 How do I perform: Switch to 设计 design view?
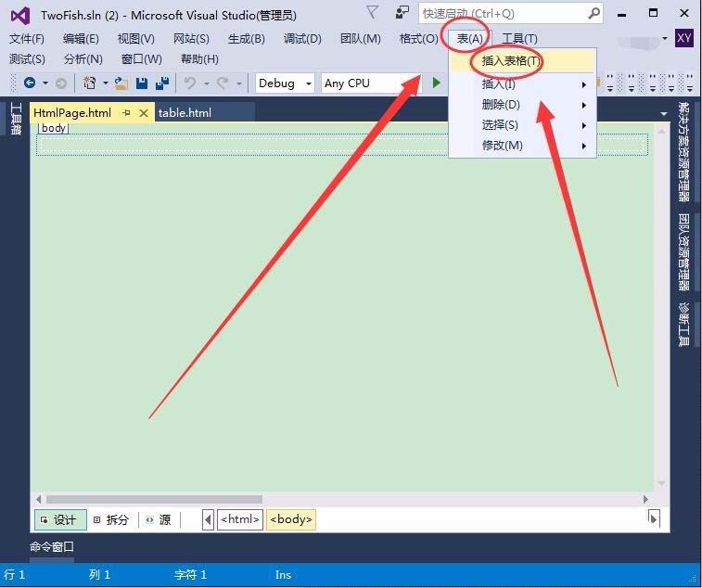point(60,519)
